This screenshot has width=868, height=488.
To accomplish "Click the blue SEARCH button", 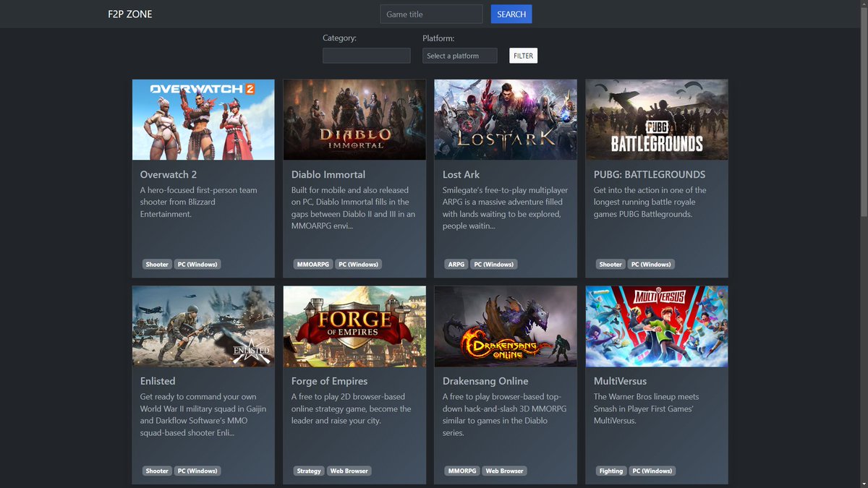I will click(x=511, y=14).
